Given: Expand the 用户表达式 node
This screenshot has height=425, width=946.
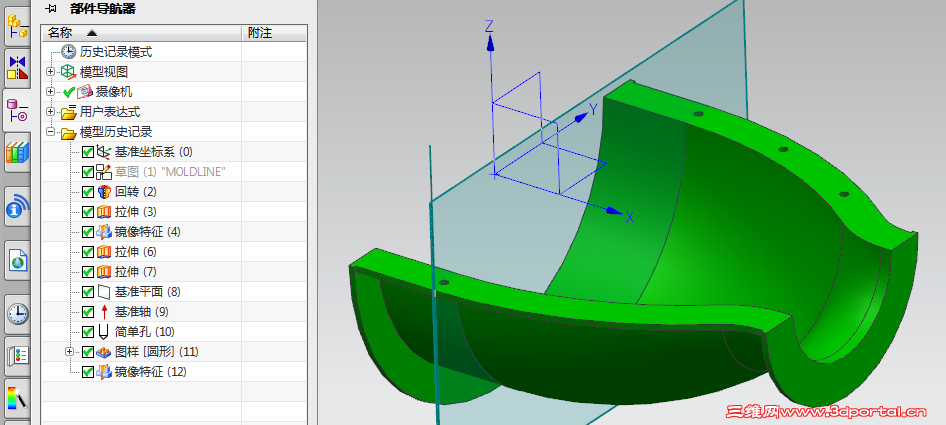Looking at the screenshot, I should pos(51,112).
